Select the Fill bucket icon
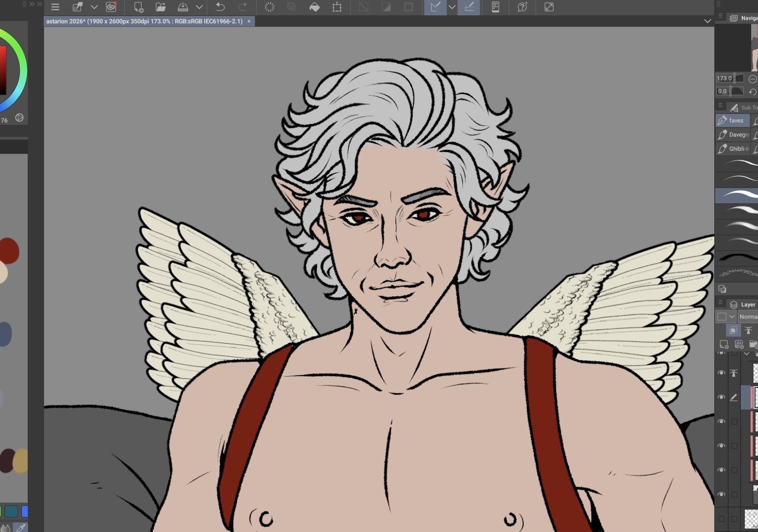758x532 pixels. [x=315, y=7]
